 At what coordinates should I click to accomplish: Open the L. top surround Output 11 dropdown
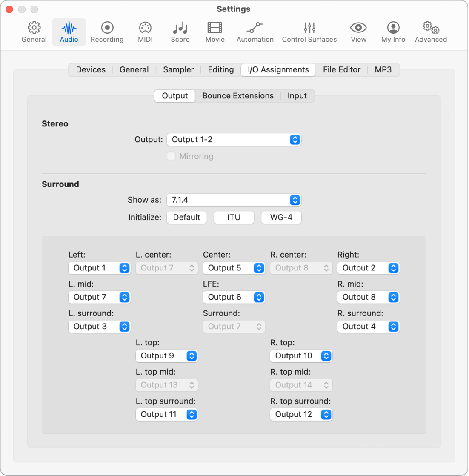coord(167,414)
